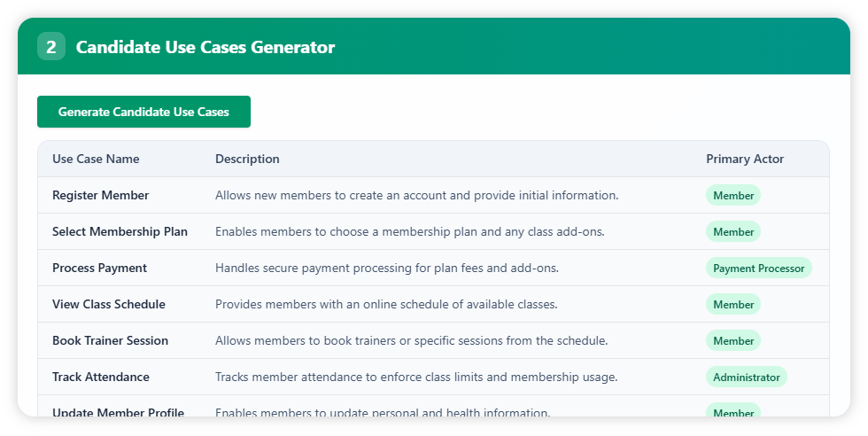The width and height of the screenshot is (868, 436).
Task: Select the Select Membership Plan row name
Action: tap(120, 231)
